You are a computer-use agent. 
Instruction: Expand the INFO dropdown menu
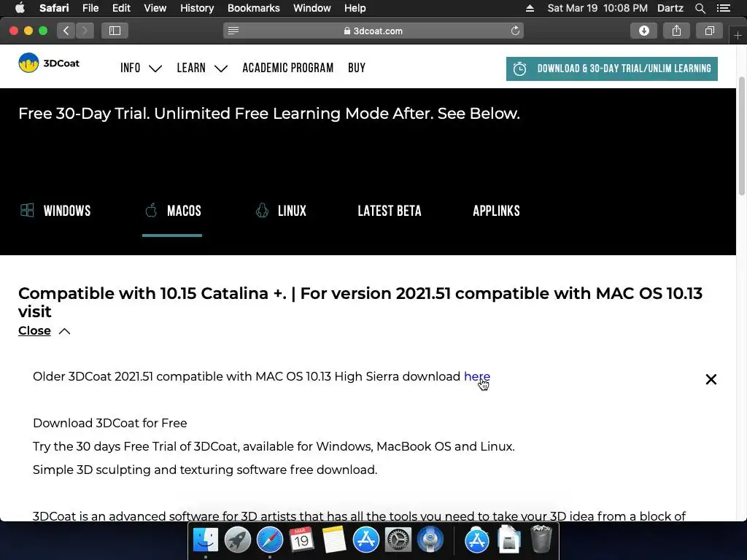click(x=141, y=68)
